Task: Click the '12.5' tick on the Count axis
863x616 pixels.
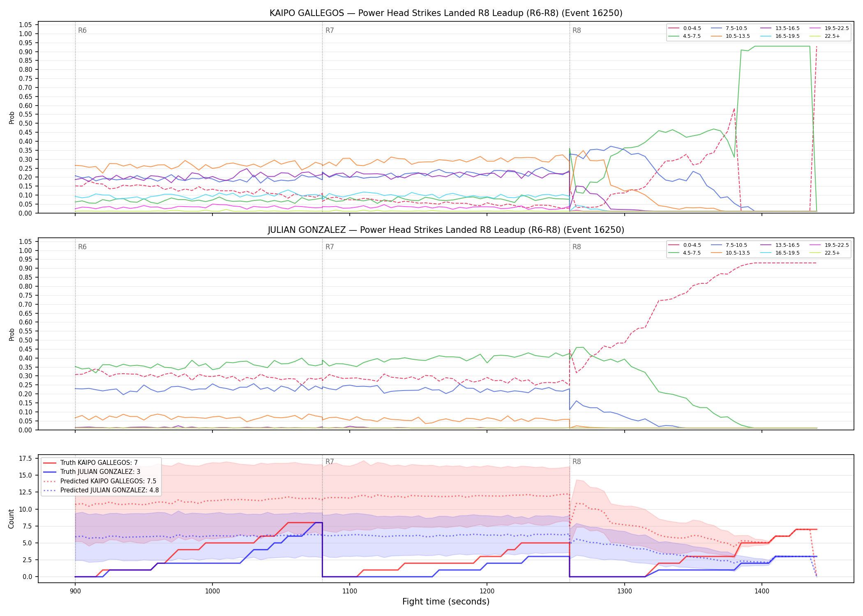Action: (26, 492)
